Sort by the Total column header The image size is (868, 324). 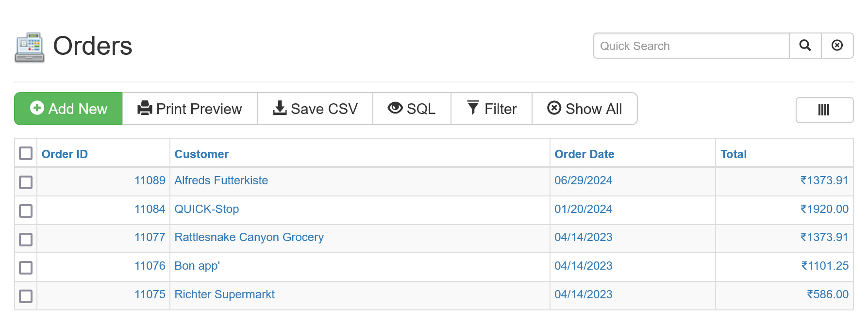pos(733,154)
